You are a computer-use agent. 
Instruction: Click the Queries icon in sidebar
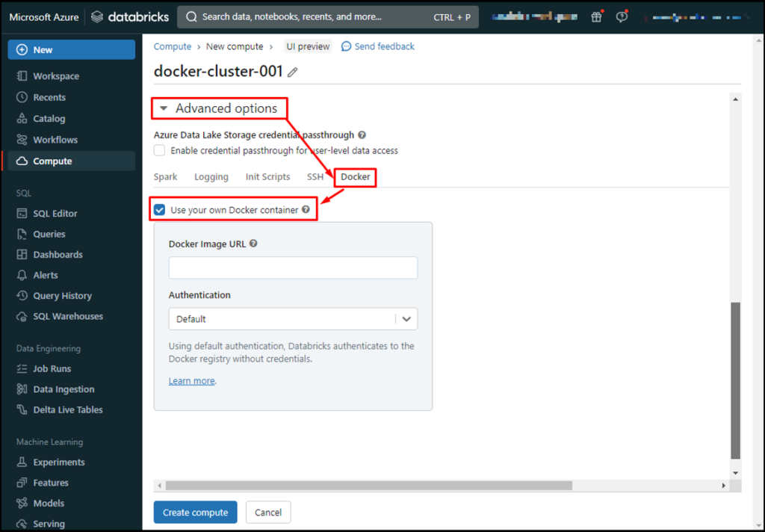click(x=22, y=235)
